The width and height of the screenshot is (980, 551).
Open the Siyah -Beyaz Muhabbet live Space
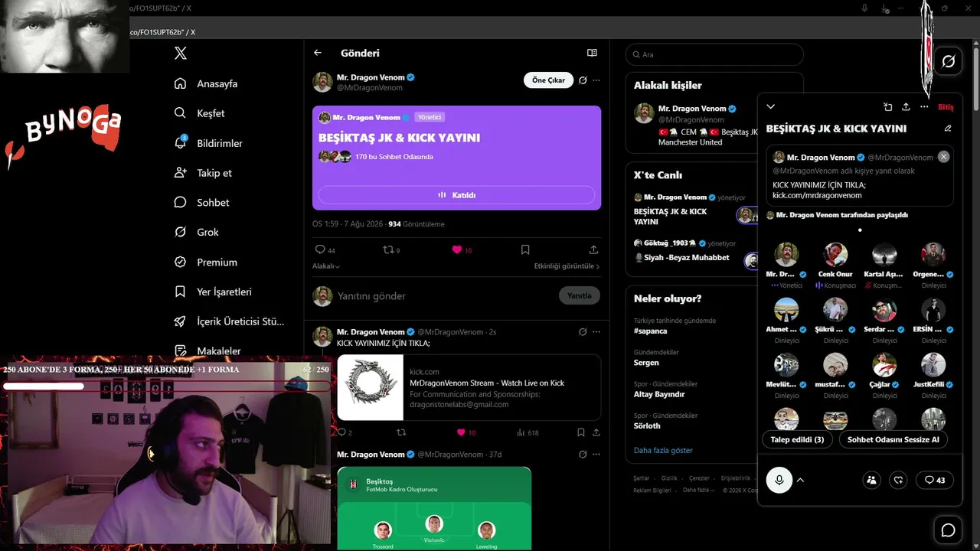coord(681,258)
